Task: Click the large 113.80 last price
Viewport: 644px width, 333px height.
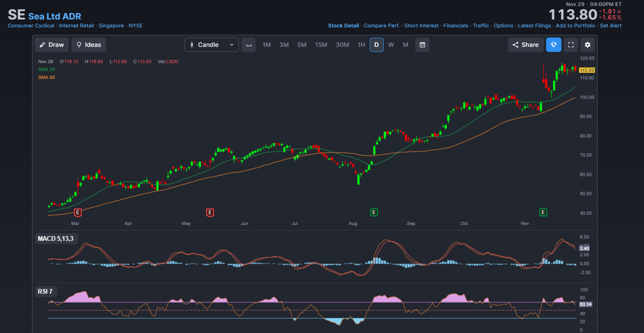Action: point(573,14)
